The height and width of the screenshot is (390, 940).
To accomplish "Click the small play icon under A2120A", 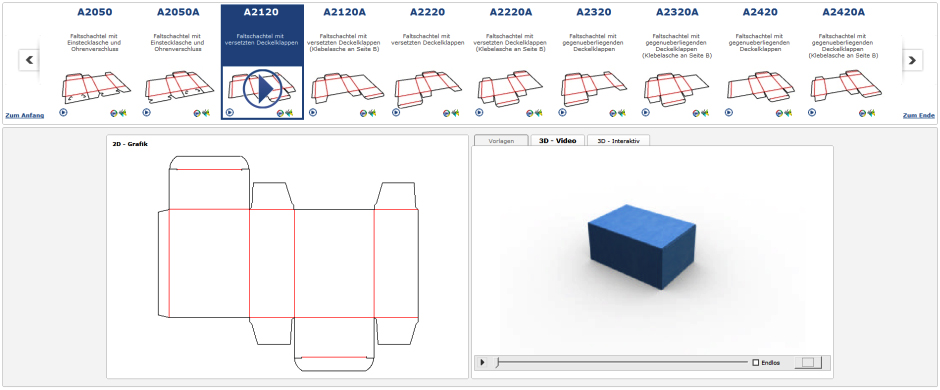I will point(313,112).
